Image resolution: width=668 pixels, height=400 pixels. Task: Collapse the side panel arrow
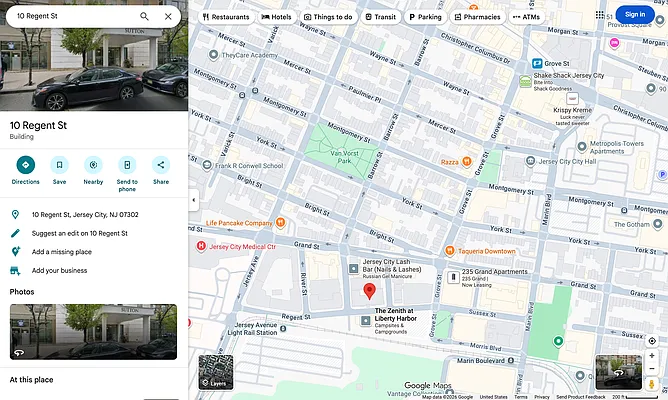tap(193, 200)
